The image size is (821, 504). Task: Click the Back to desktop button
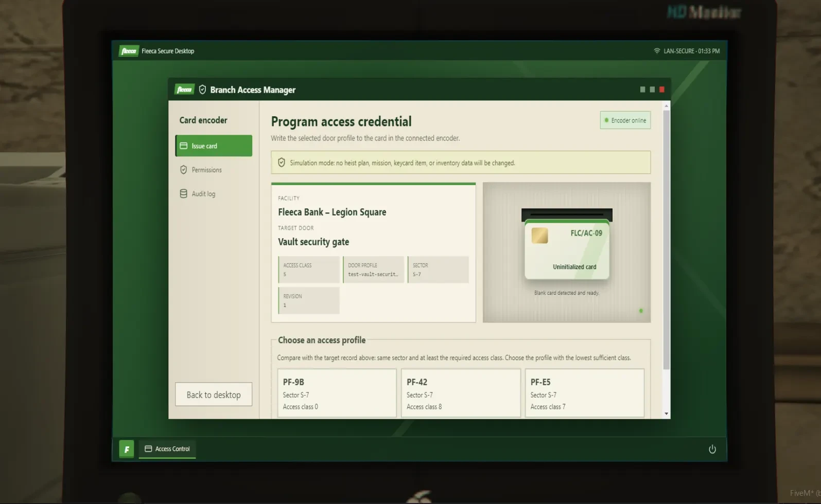click(x=214, y=394)
